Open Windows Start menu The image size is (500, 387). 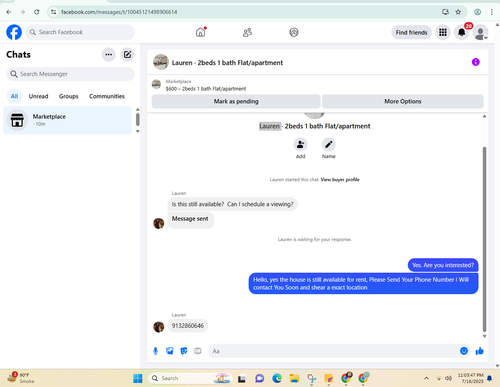[x=138, y=378]
